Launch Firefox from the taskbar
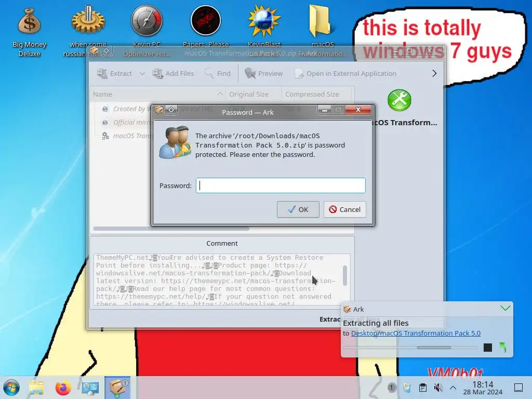 (63, 388)
